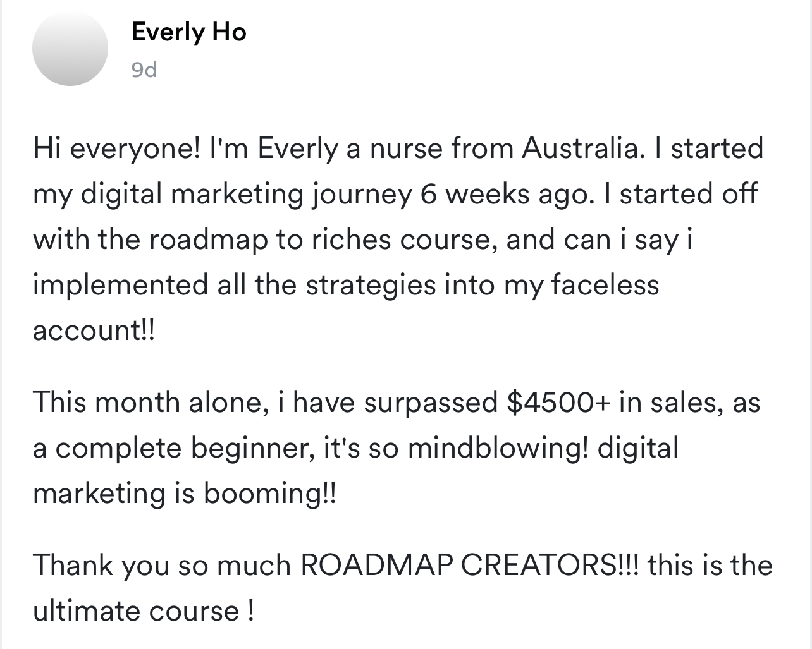Click the 'account!!' word ending first paragraph
Screen dimensions: 812x649
click(93, 331)
